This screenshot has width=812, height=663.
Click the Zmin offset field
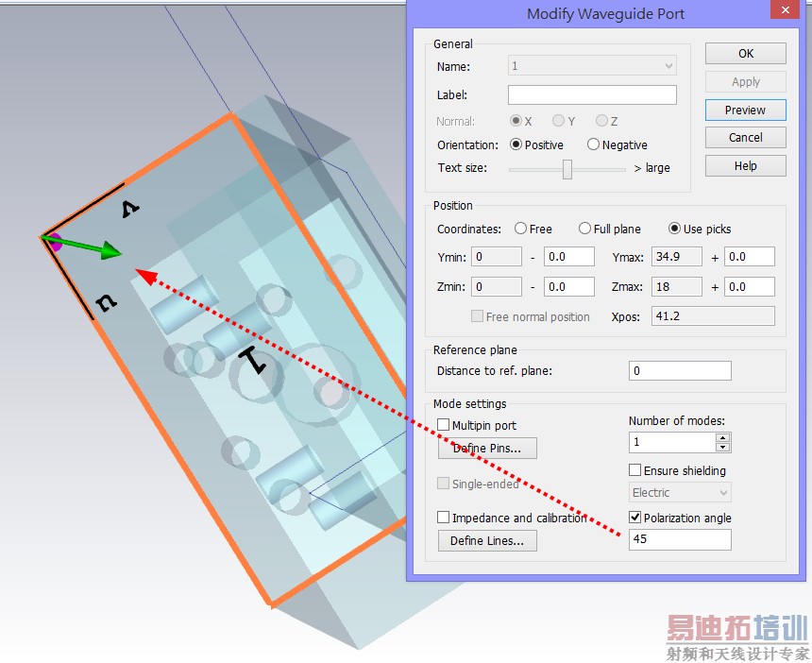point(568,286)
